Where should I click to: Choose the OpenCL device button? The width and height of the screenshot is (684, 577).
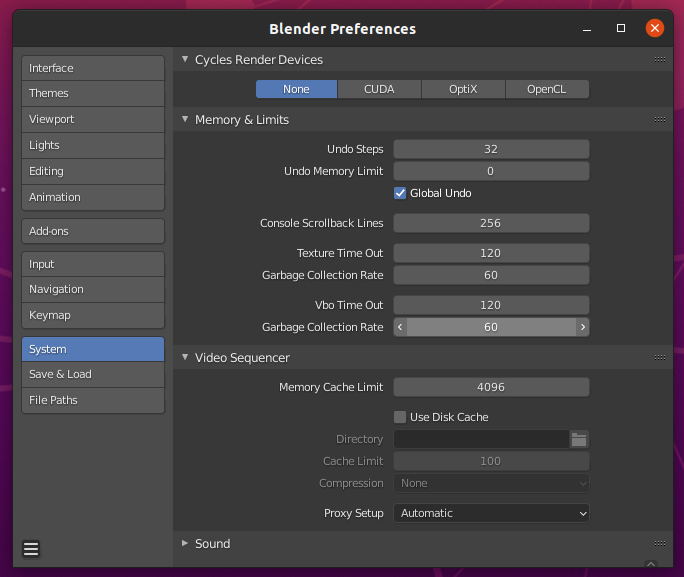pyautogui.click(x=547, y=89)
